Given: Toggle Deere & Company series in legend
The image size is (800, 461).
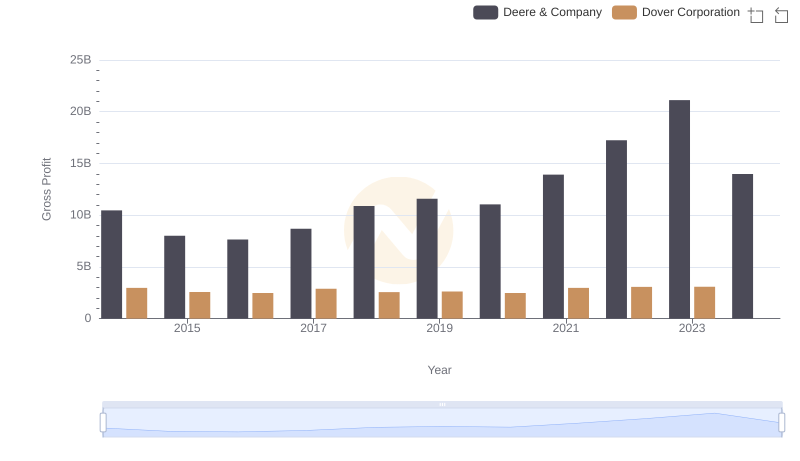Looking at the screenshot, I should 538,12.
